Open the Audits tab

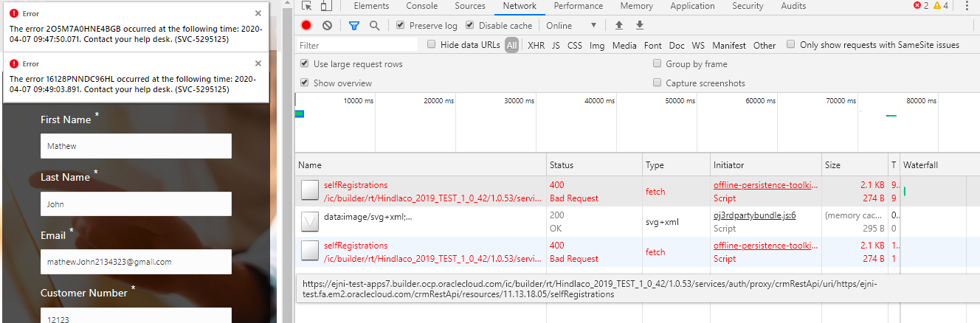793,6
